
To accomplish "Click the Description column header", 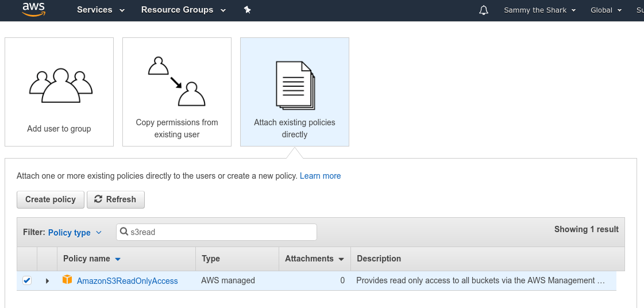I will 488,259.
